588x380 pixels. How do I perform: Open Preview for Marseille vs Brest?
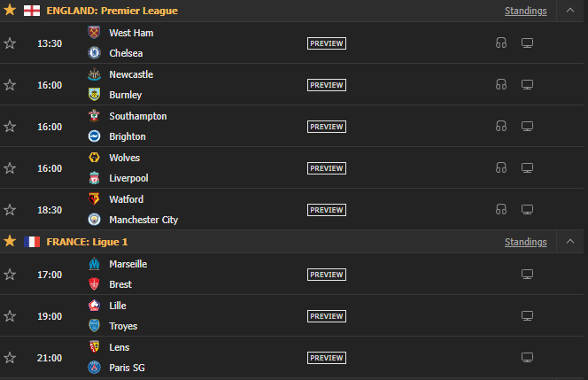pyautogui.click(x=326, y=275)
